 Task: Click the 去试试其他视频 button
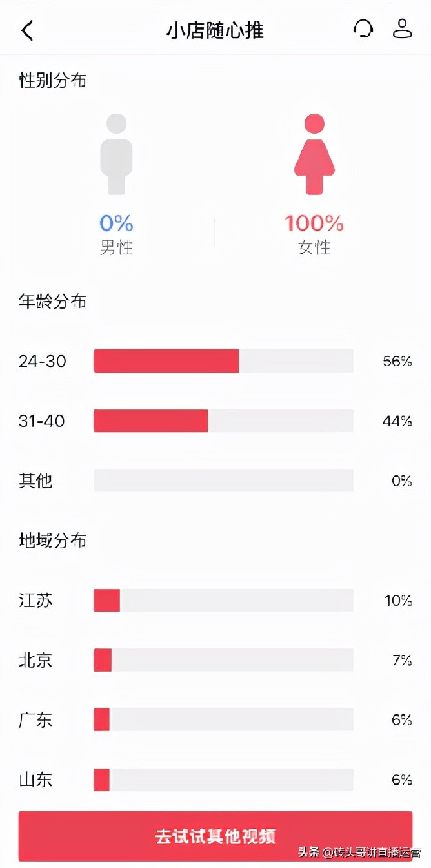pyautogui.click(x=215, y=836)
